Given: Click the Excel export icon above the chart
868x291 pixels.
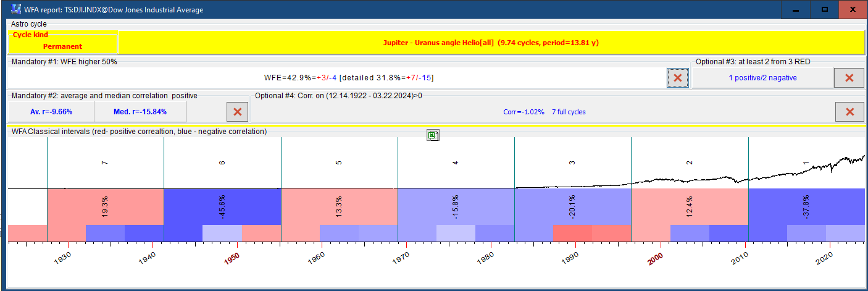Looking at the screenshot, I should [x=433, y=135].
